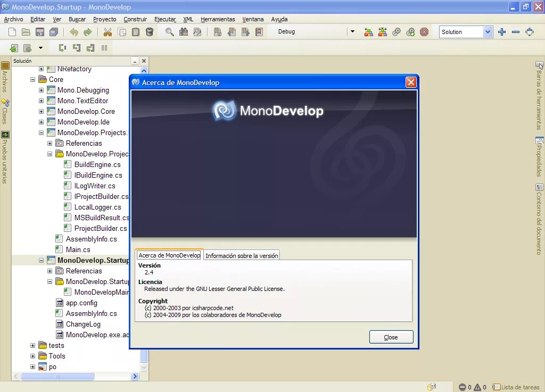Open Lista de tareas in status bar
545x392 pixels.
click(x=516, y=387)
